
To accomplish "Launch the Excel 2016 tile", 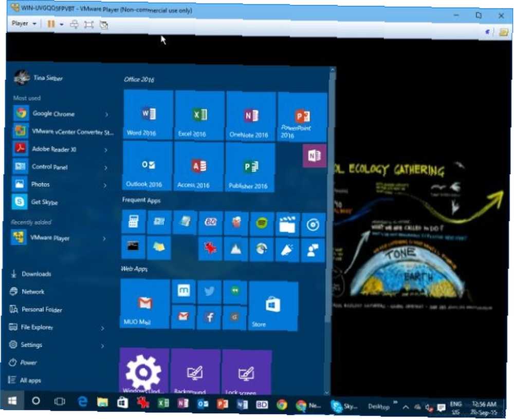I will (199, 116).
